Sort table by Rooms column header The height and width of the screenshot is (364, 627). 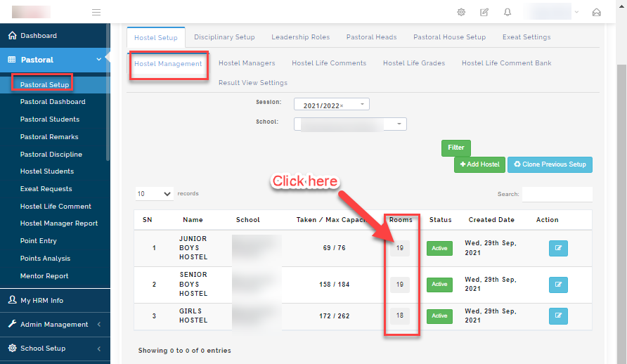tap(401, 220)
